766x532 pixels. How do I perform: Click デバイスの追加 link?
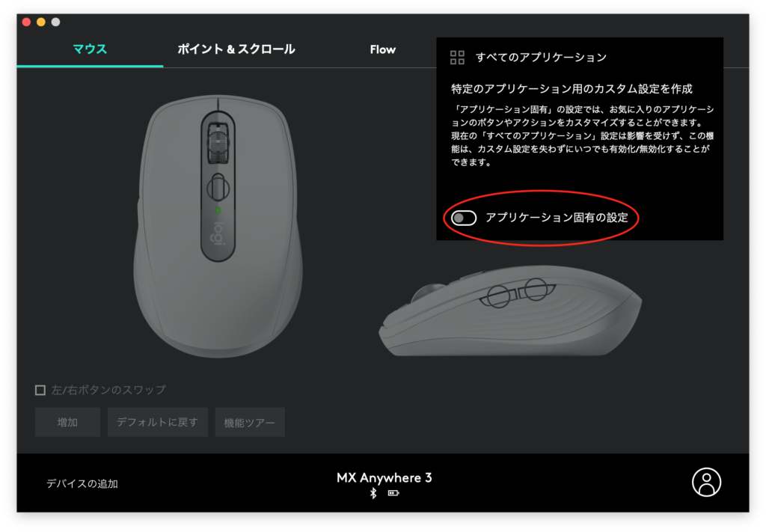(82, 483)
